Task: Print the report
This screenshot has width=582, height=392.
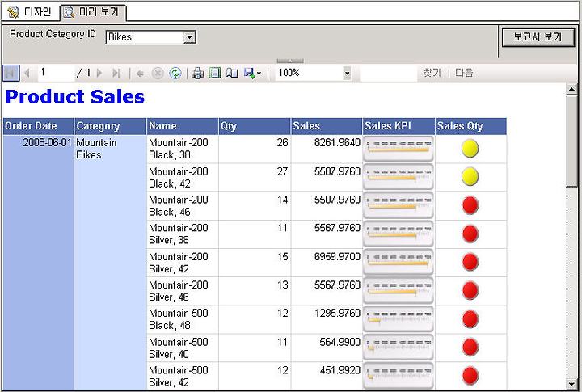Action: coord(197,73)
